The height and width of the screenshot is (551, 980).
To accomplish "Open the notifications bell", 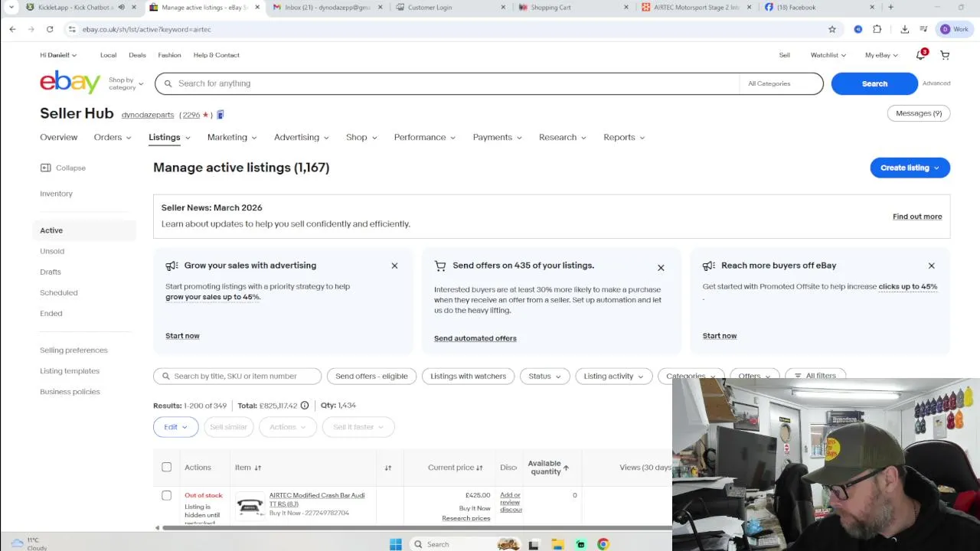I will 921,55.
